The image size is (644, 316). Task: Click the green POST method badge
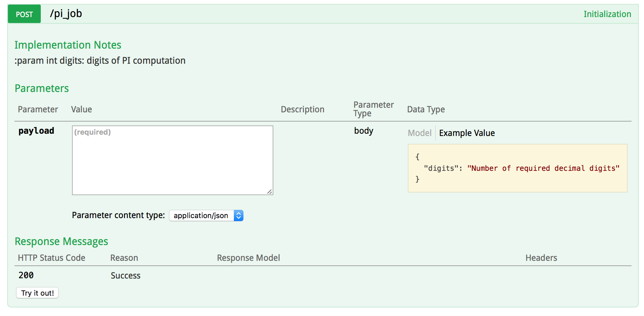(x=24, y=14)
